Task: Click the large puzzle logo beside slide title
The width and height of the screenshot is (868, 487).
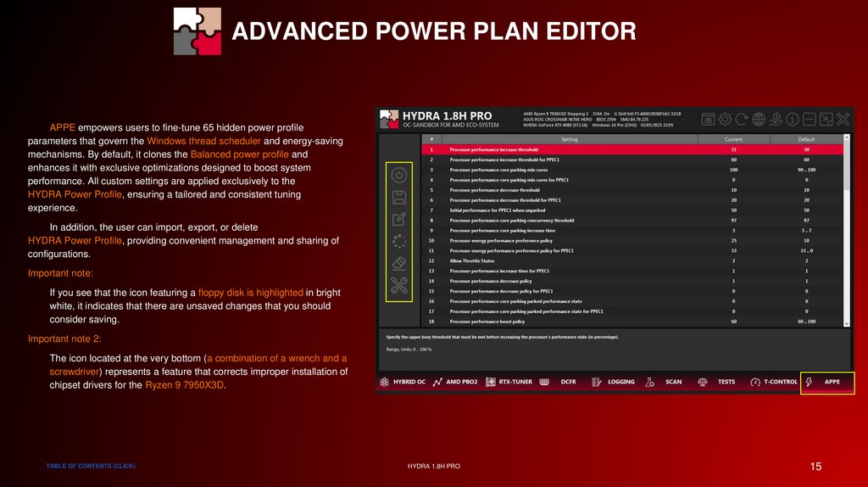Action: [x=197, y=31]
